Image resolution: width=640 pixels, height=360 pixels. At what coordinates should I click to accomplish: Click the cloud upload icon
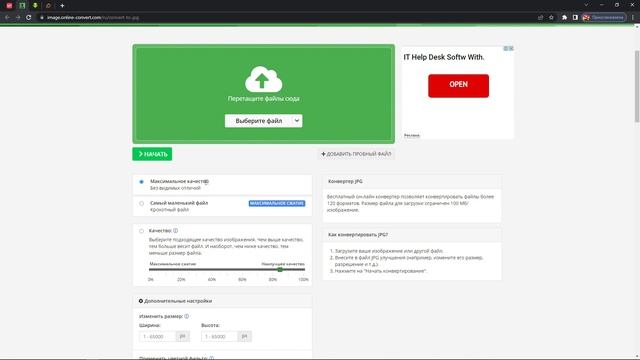pos(263,79)
